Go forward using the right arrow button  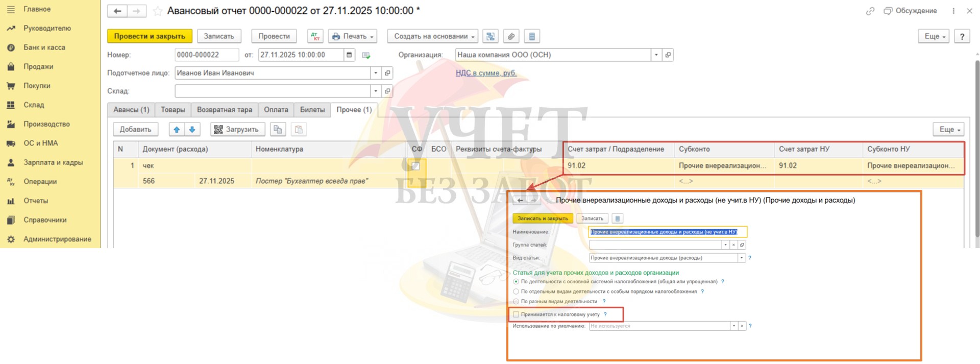point(136,11)
